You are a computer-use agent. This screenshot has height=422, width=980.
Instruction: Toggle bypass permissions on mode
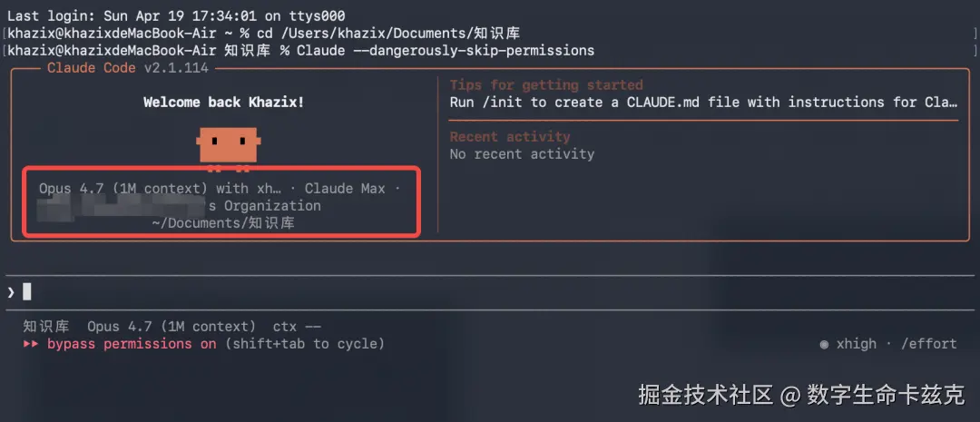(132, 344)
